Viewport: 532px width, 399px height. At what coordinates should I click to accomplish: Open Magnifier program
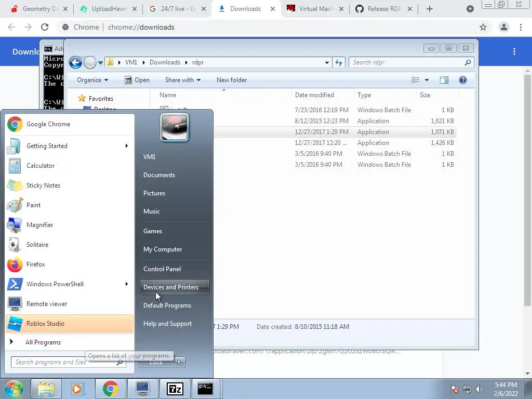(x=70, y=224)
